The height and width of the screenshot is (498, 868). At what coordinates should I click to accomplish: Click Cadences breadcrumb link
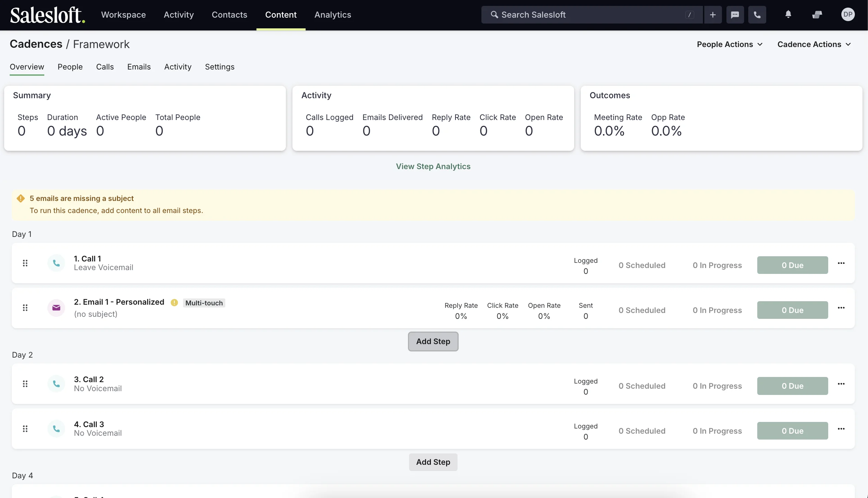[x=36, y=44]
